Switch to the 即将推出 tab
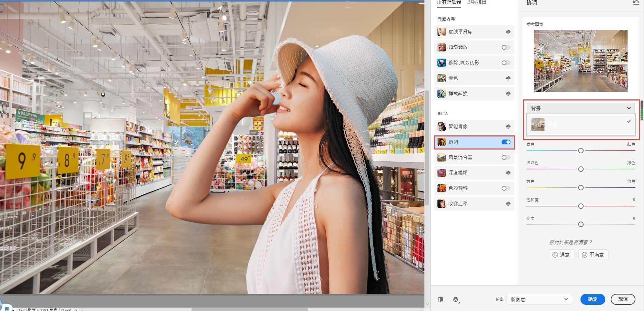This screenshot has height=311, width=644. pos(477,3)
